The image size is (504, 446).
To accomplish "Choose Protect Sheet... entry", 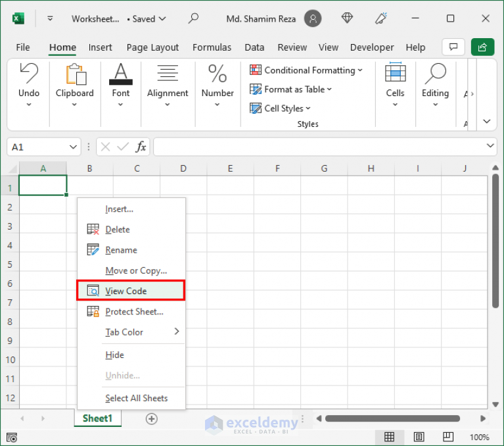I will [131, 312].
